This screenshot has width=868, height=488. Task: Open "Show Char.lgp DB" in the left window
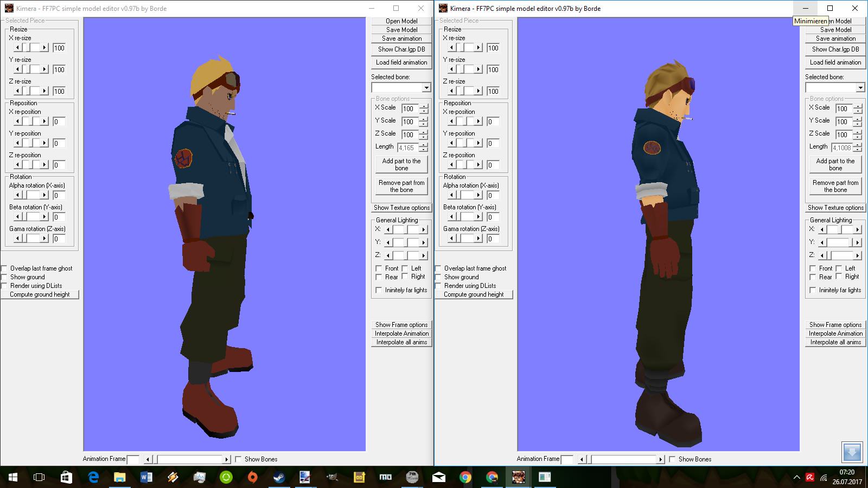401,49
